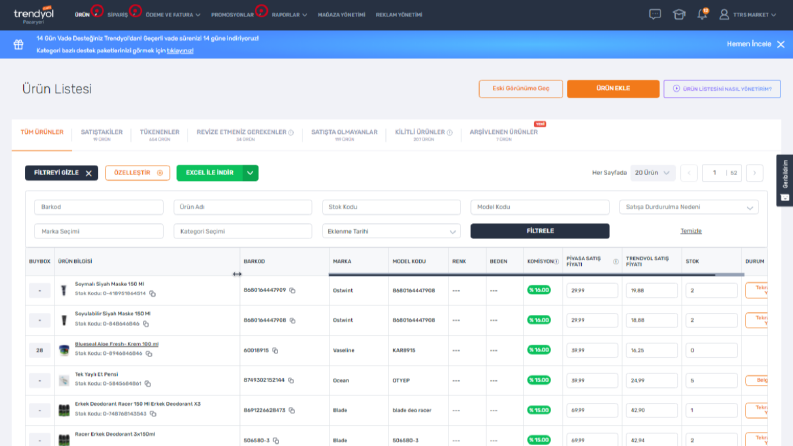Open the Promosyonlar menu
This screenshot has width=793, height=446.
pyautogui.click(x=233, y=15)
